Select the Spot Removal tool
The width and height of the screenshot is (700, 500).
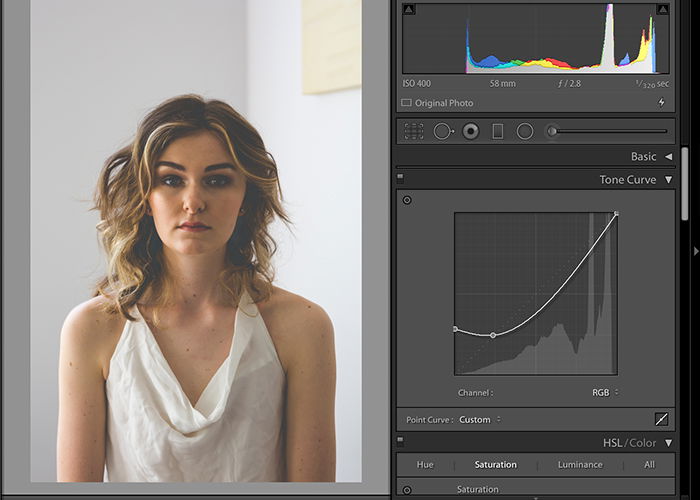(442, 131)
